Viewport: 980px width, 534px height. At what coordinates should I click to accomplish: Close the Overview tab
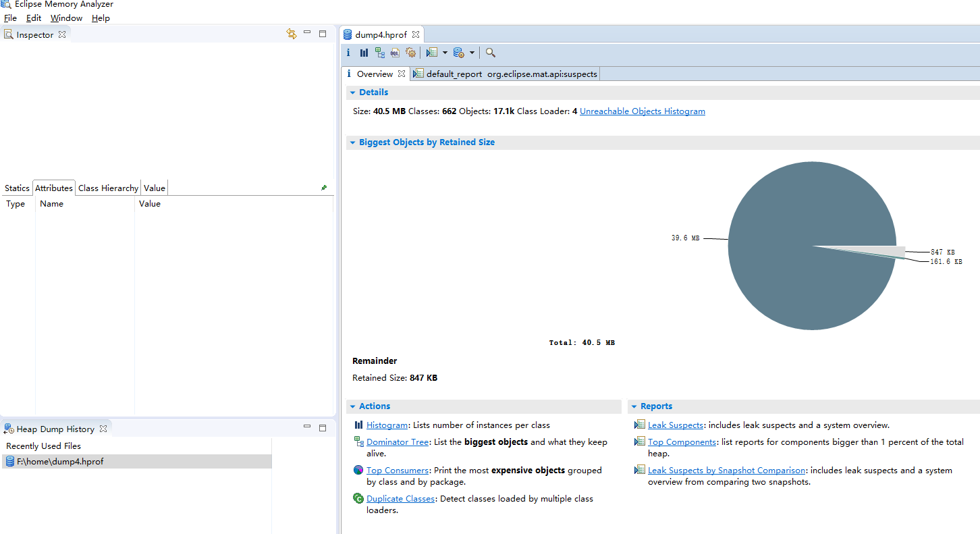[402, 74]
